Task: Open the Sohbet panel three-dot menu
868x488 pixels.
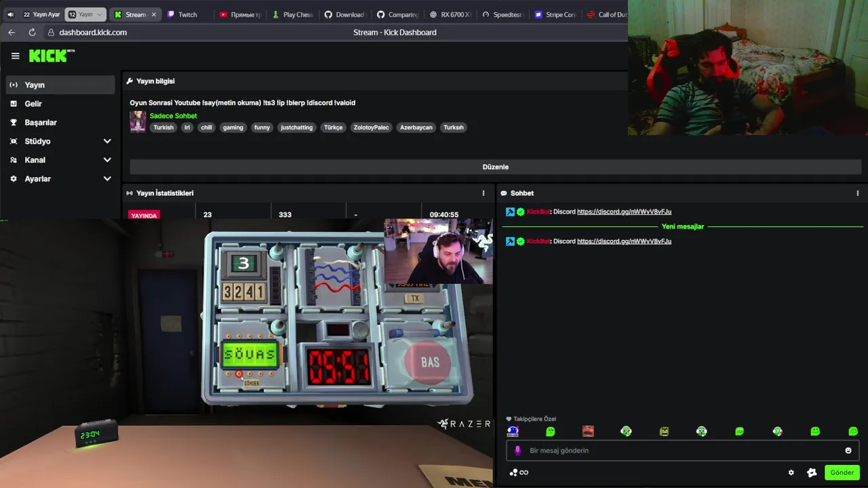Action: [x=858, y=193]
